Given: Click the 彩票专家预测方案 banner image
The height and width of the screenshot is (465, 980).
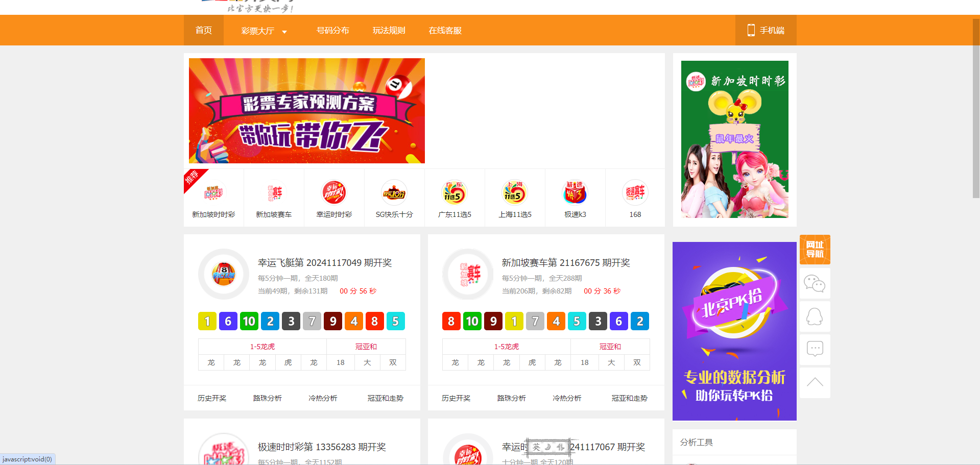Looking at the screenshot, I should 307,111.
